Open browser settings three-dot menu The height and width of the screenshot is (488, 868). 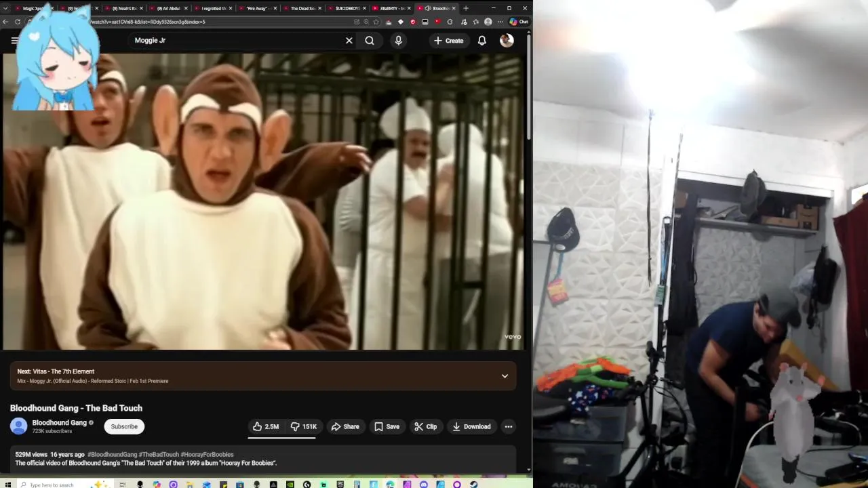[500, 22]
